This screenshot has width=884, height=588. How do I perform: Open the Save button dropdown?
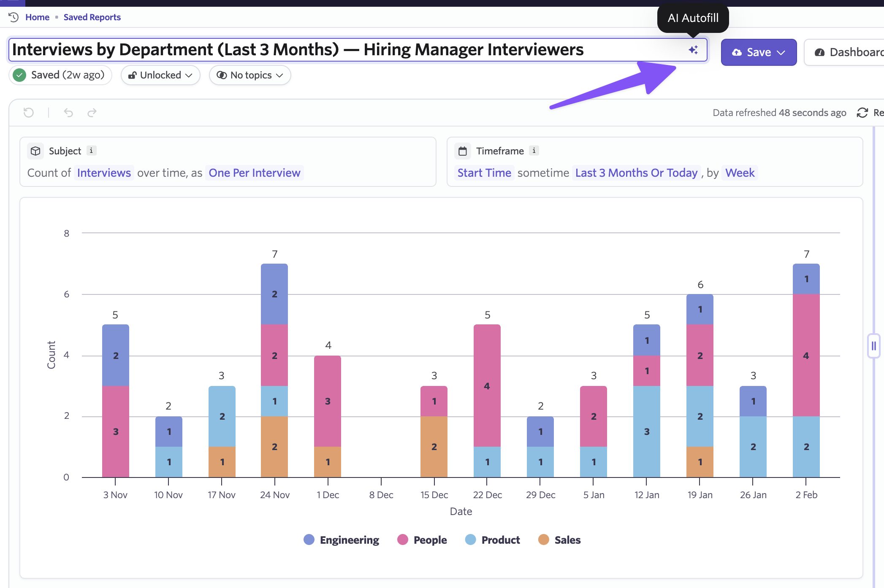pos(781,52)
